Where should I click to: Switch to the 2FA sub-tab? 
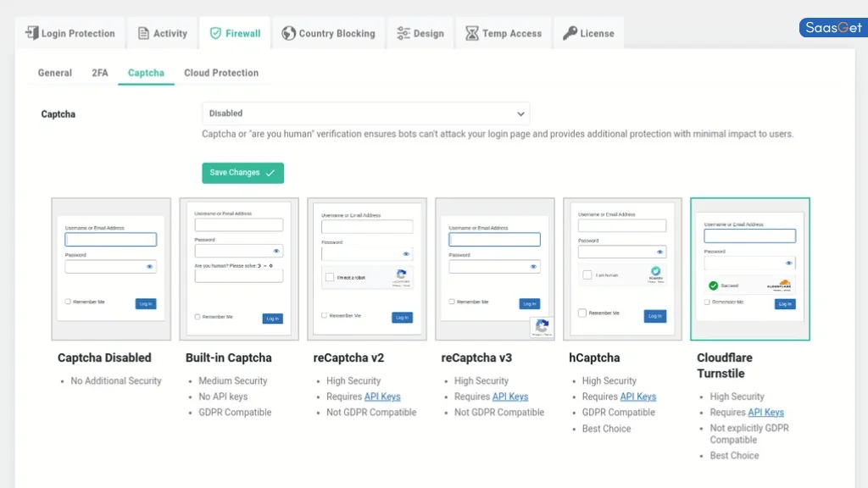click(100, 73)
